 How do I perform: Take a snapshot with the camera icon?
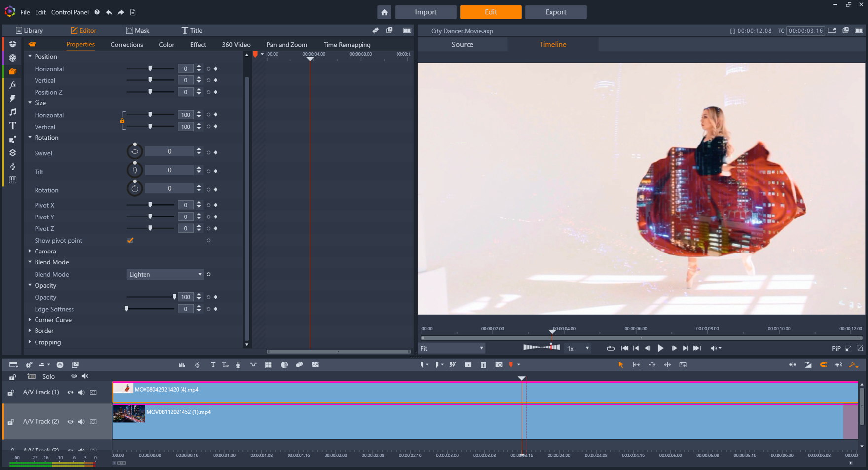[x=499, y=365]
